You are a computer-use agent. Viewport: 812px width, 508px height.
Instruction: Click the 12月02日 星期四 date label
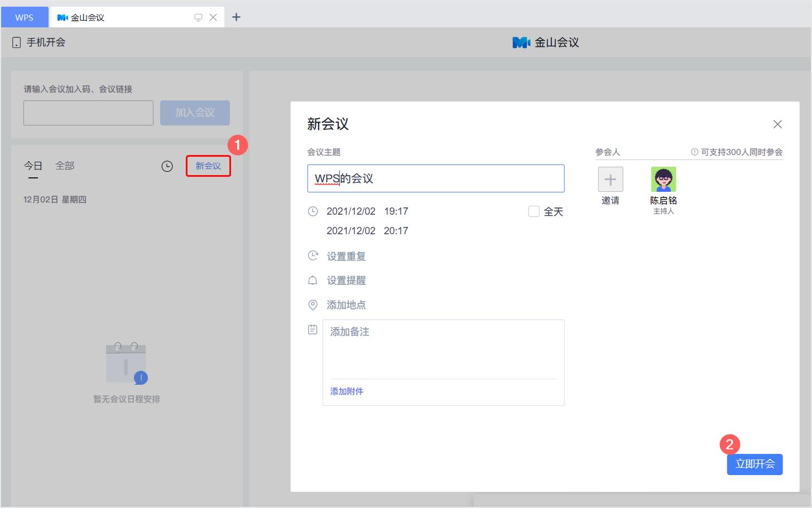pos(55,200)
